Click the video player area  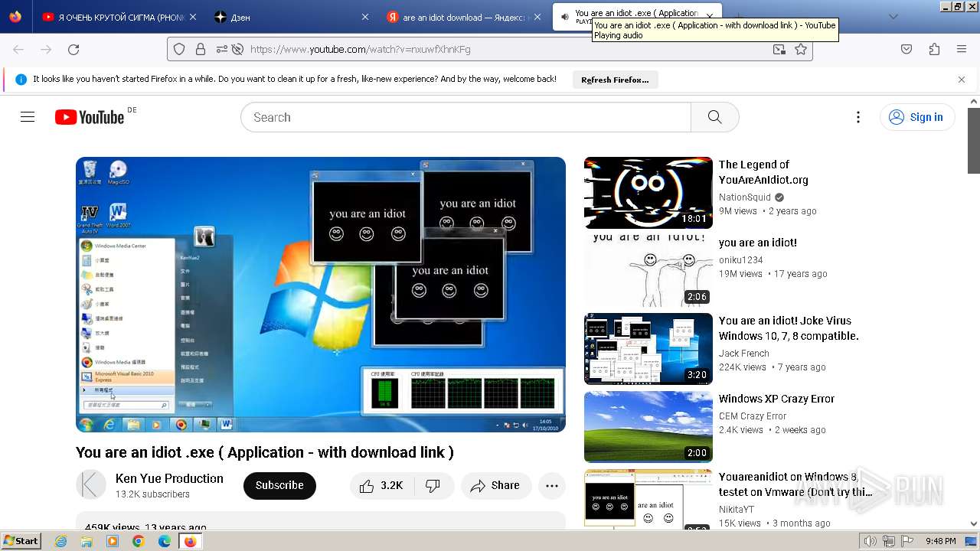pos(321,295)
